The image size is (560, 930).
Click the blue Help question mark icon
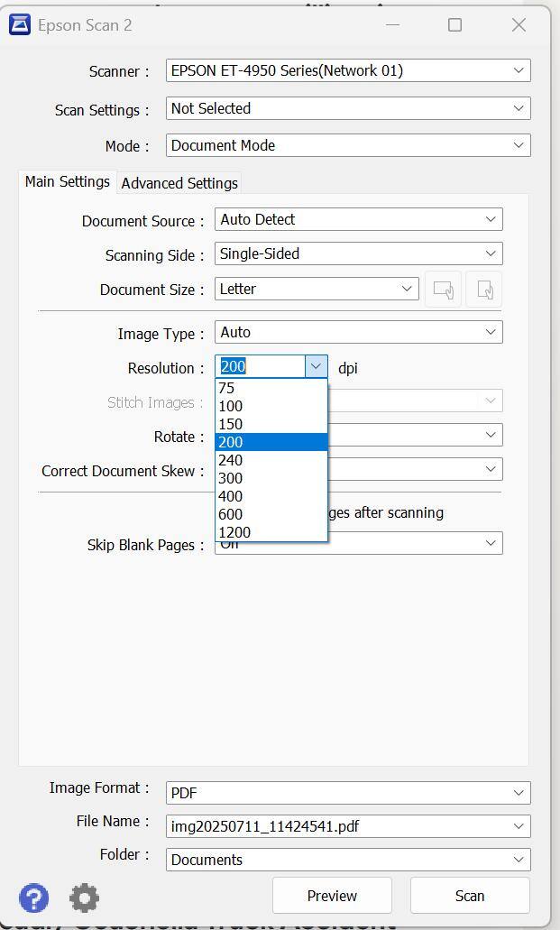pos(33,898)
